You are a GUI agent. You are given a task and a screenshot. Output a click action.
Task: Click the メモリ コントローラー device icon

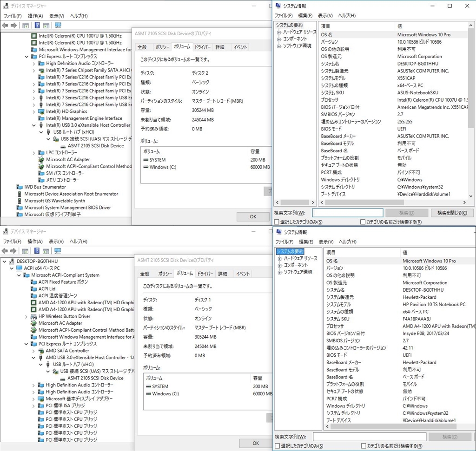coord(41,180)
